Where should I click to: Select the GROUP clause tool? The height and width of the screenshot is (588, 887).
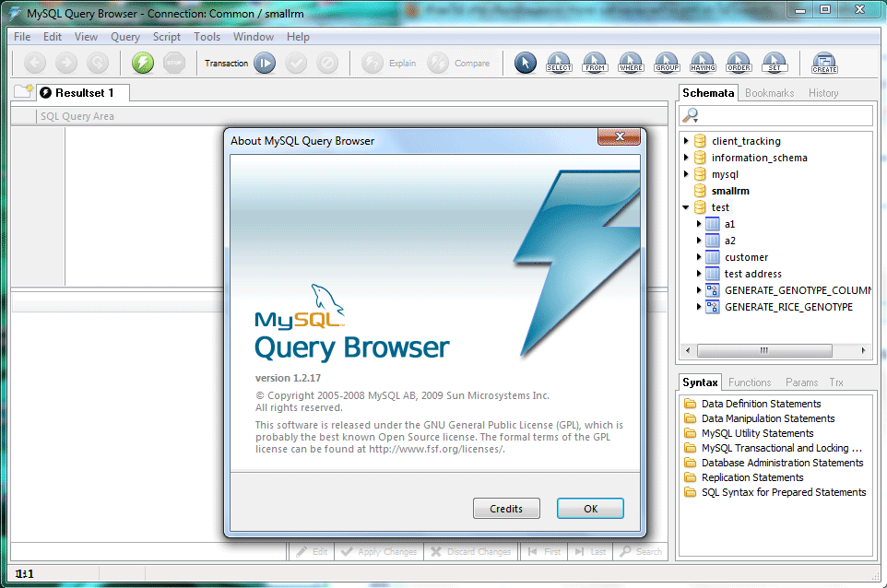click(667, 63)
